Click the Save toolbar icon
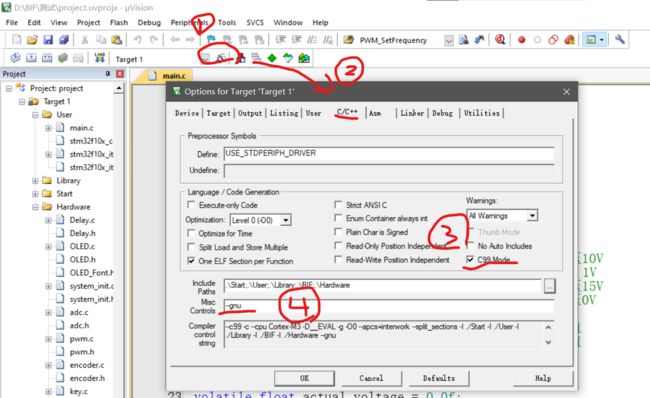Screen dimensions: 650x398 pyautogui.click(x=48, y=40)
